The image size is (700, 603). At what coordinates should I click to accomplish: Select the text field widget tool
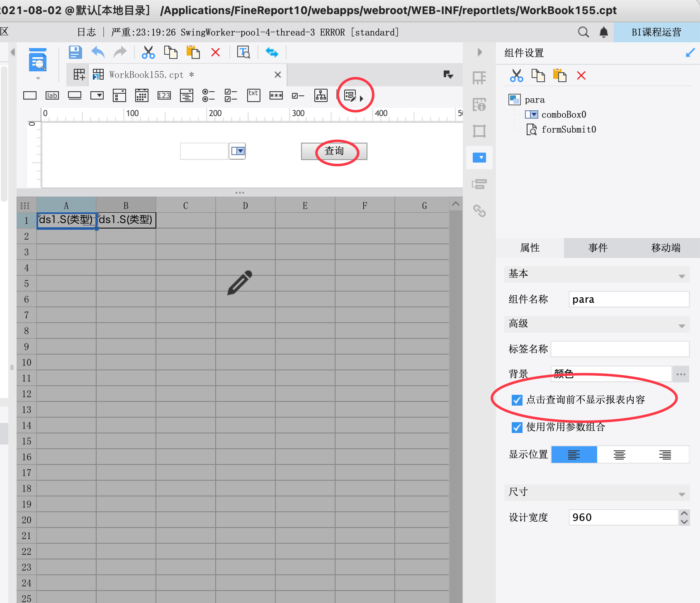(x=30, y=95)
